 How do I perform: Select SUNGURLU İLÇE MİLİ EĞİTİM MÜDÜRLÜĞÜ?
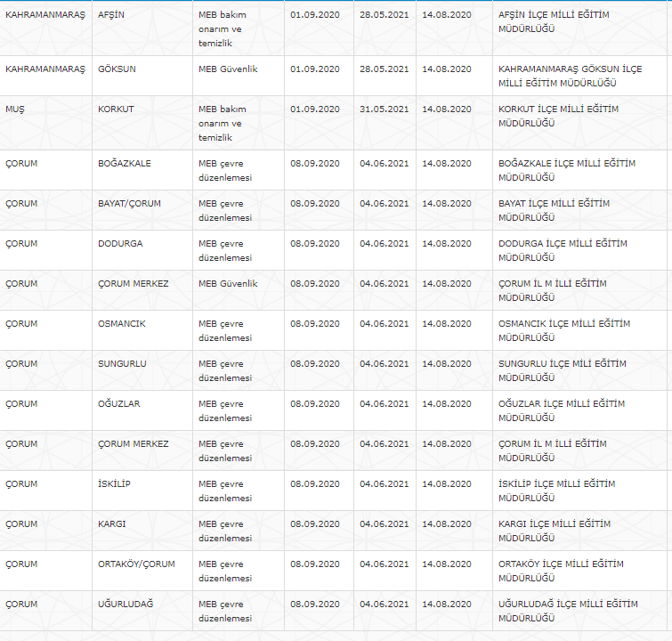point(563,370)
